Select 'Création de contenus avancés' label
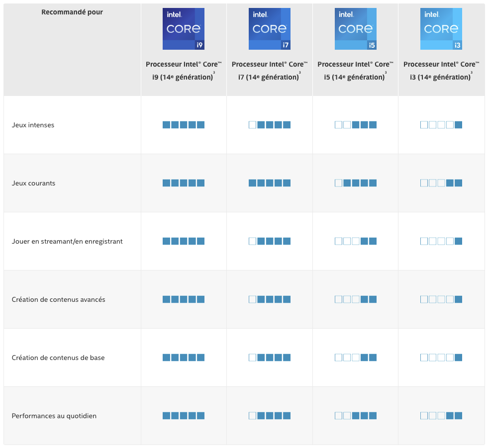This screenshot has height=448, width=488. pyautogui.click(x=59, y=300)
